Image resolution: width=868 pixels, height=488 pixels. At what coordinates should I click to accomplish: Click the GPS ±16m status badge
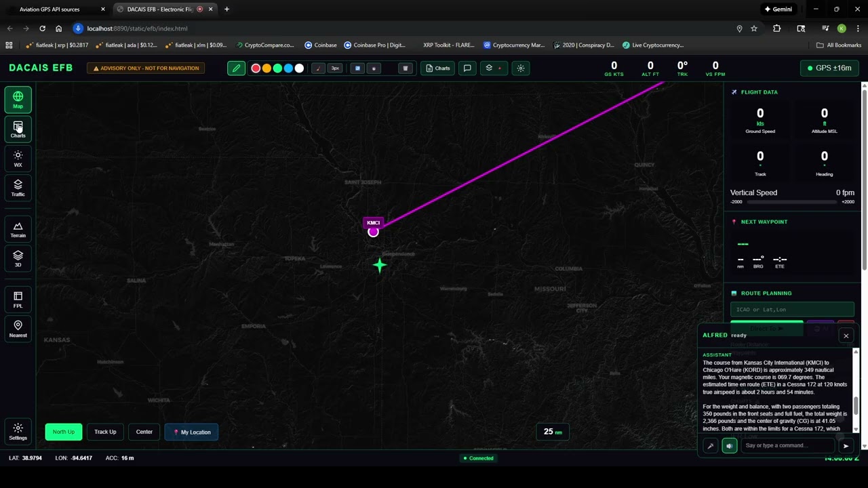coord(830,68)
